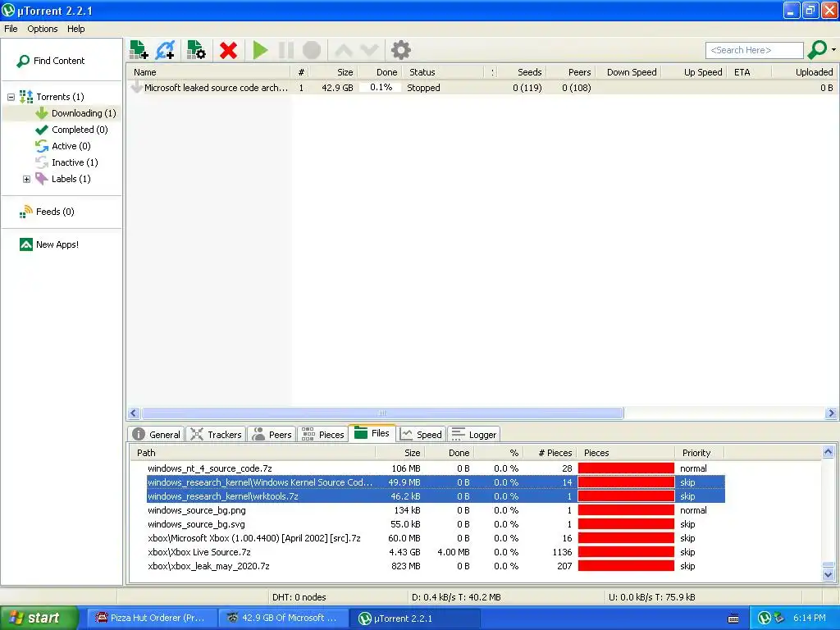
Task: Switch to 42.9 GB Of Microsoft taskbar window
Action: tap(282, 619)
